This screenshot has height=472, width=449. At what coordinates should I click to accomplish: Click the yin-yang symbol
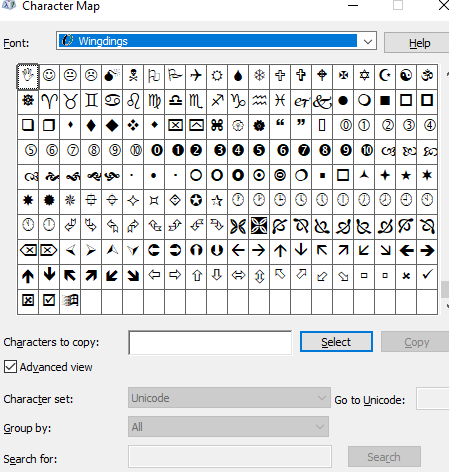(406, 75)
